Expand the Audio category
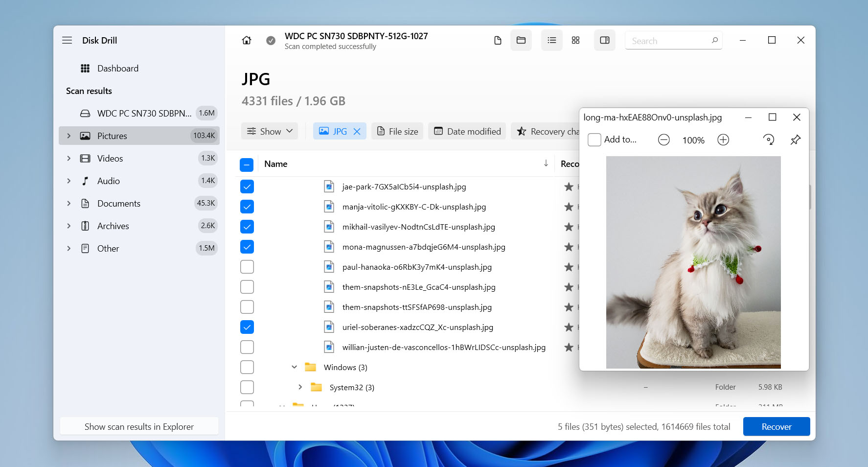 click(69, 181)
